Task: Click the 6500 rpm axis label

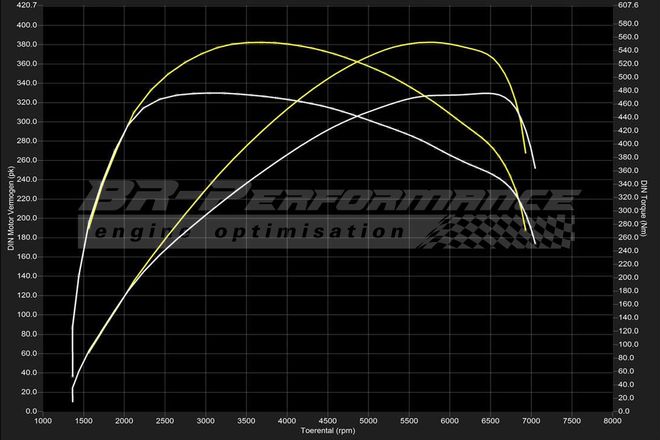Action: click(x=490, y=421)
